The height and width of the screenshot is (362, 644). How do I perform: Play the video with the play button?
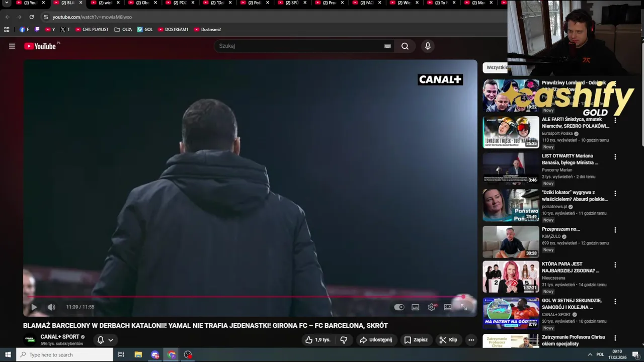[x=34, y=307]
